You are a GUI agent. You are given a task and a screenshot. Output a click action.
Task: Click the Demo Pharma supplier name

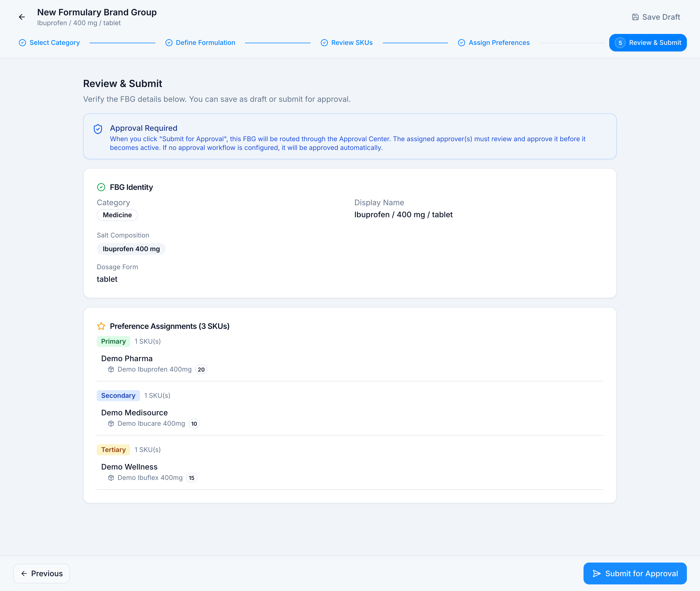pos(127,358)
